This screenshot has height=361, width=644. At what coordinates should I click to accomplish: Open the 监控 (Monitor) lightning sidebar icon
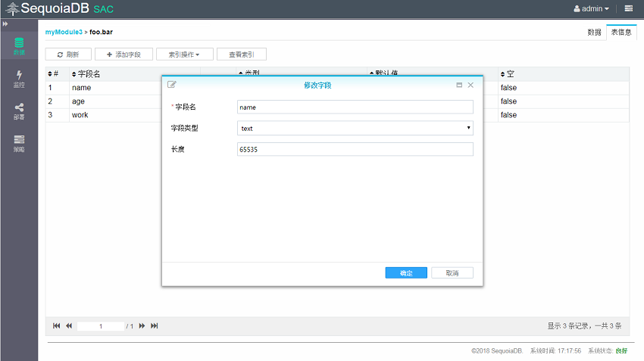point(19,78)
